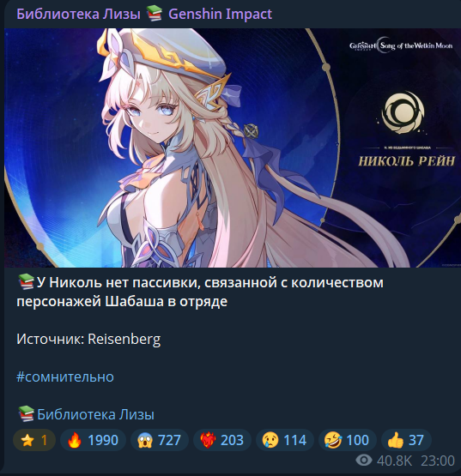The width and height of the screenshot is (461, 476).
Task: Click the crying face reaction with 114
Action: point(285,440)
